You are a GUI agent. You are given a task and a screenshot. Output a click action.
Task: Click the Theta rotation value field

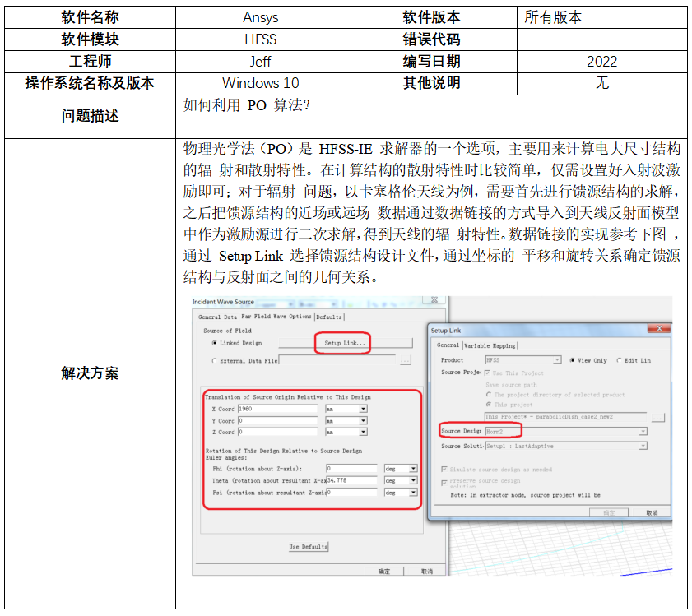point(351,480)
